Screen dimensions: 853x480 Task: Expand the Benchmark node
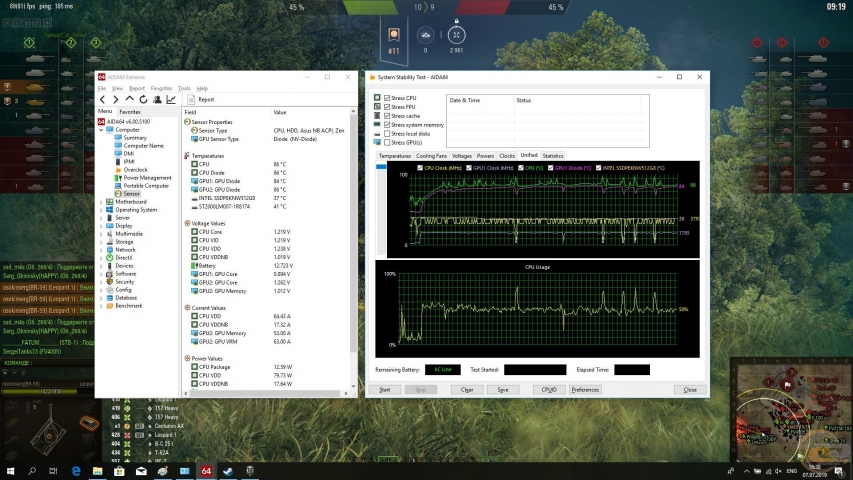(101, 306)
